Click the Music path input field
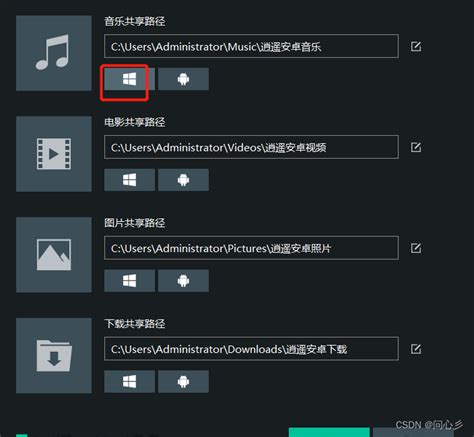This screenshot has width=474, height=437. click(x=251, y=46)
